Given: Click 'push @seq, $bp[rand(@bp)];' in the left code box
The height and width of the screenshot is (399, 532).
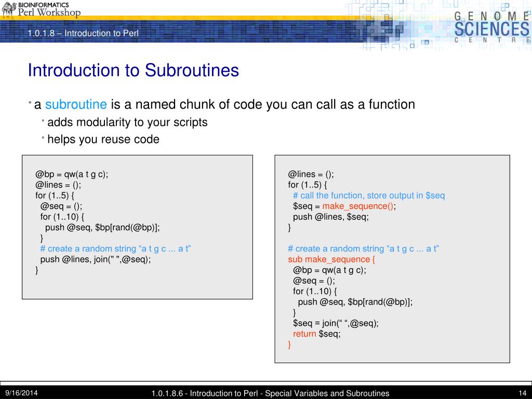Looking at the screenshot, I should click(102, 228).
